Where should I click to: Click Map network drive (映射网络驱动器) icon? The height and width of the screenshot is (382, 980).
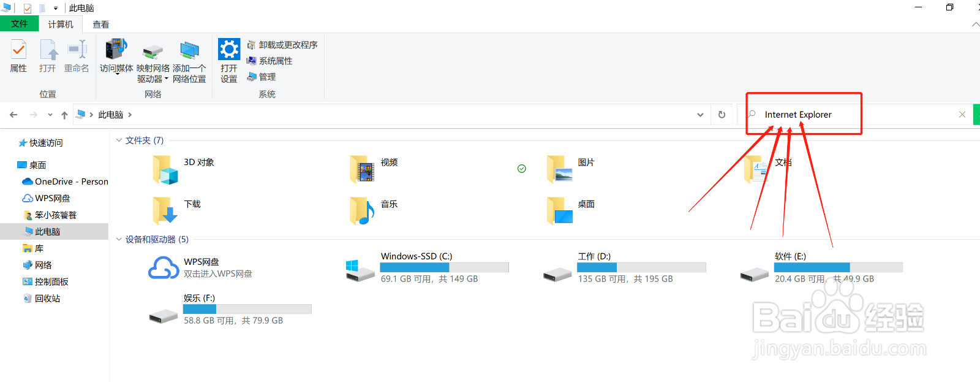pyautogui.click(x=153, y=52)
